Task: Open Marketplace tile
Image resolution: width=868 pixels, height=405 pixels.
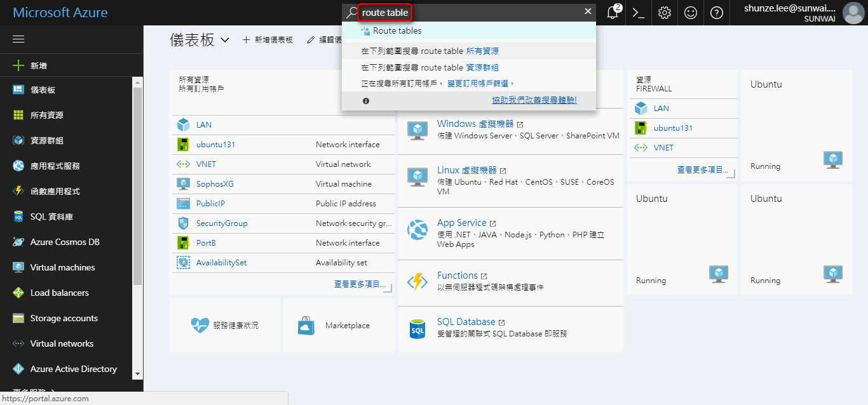Action: (339, 325)
